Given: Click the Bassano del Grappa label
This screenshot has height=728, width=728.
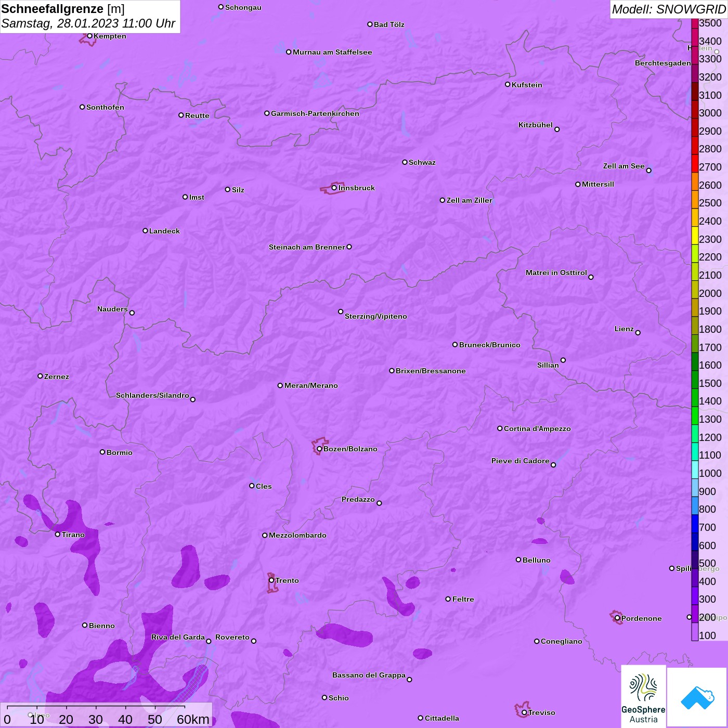Looking at the screenshot, I should tap(369, 675).
